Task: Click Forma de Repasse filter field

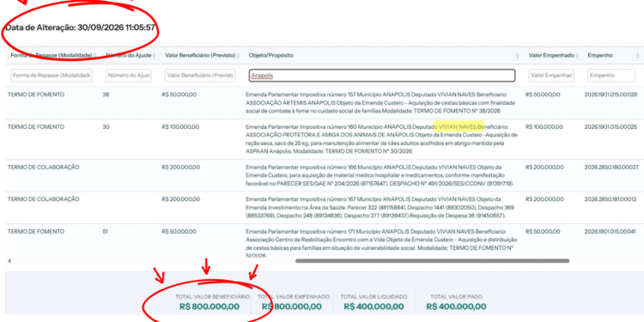Action: coord(52,76)
